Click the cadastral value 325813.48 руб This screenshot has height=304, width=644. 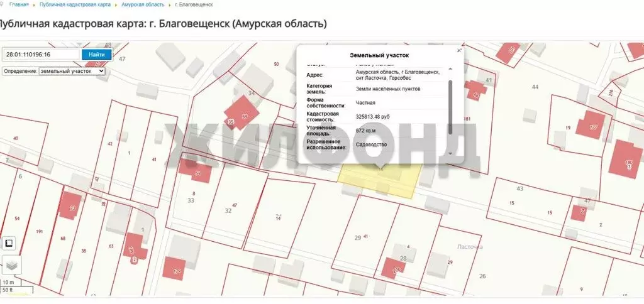(x=372, y=117)
